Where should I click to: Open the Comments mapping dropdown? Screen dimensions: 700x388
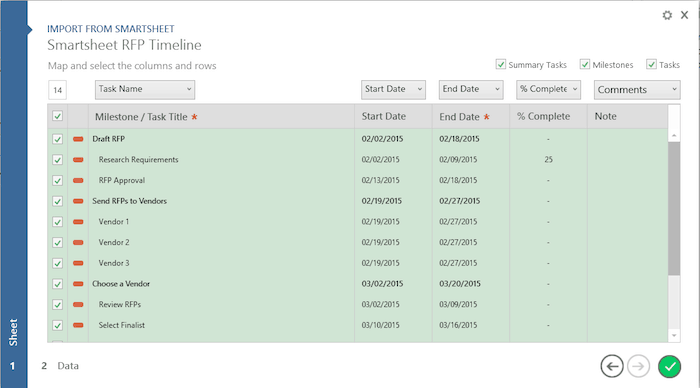(x=637, y=89)
